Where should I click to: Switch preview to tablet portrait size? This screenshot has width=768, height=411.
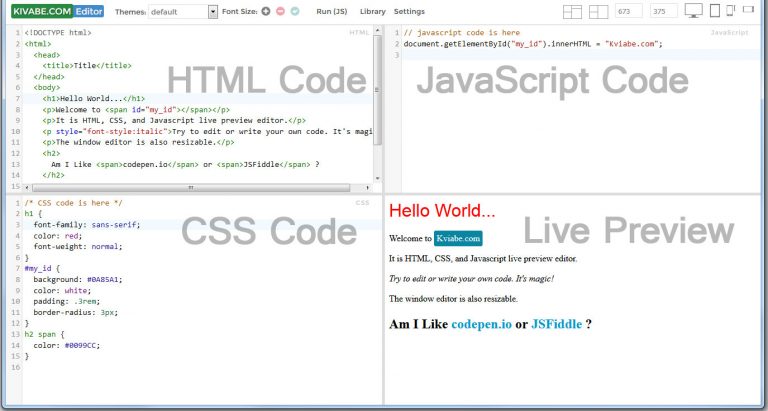click(x=715, y=10)
